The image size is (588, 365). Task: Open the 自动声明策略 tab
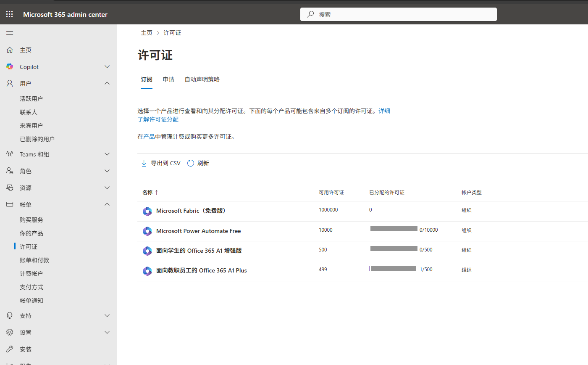(x=202, y=79)
